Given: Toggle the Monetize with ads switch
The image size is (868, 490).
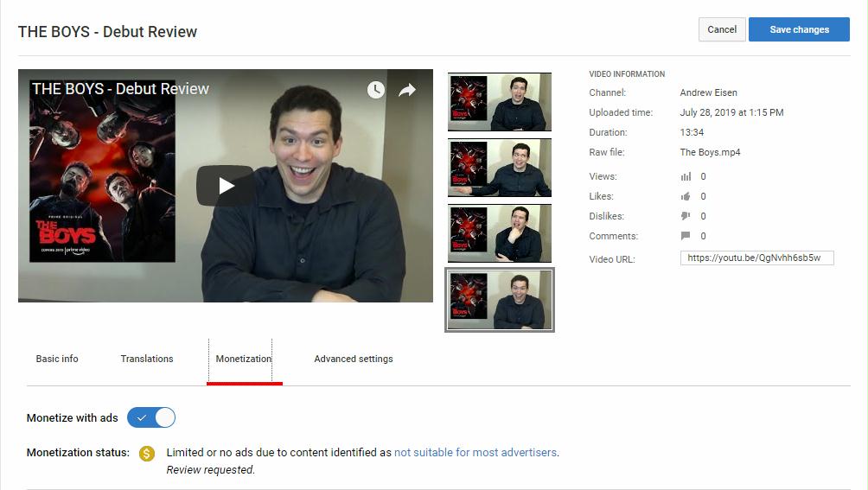Looking at the screenshot, I should point(151,417).
